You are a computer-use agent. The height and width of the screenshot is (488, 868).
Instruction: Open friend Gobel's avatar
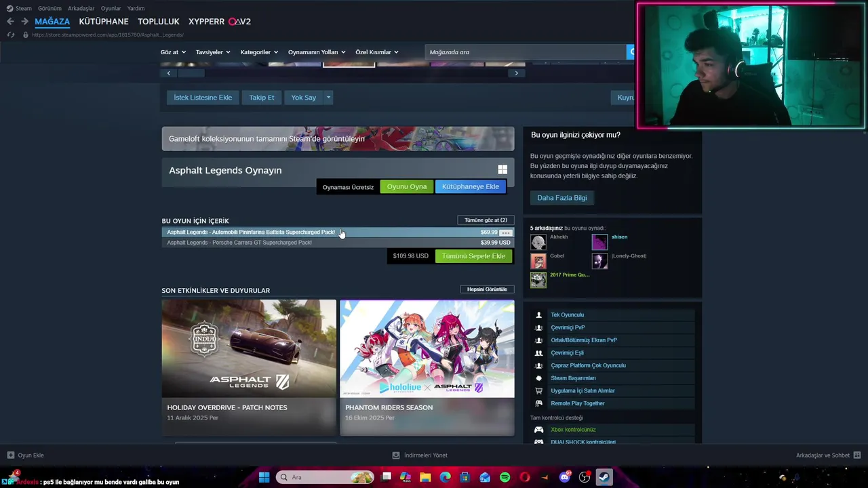[538, 261]
